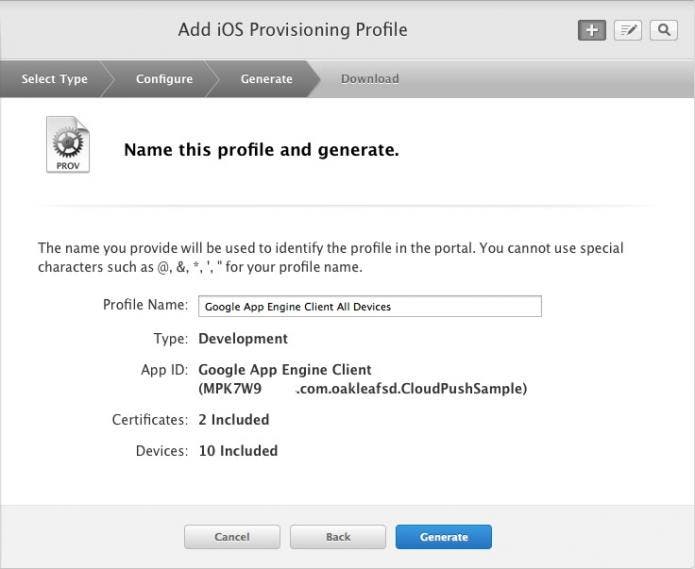Image resolution: width=695 pixels, height=569 pixels.
Task: Go to the Select Type step
Action: tap(55, 79)
